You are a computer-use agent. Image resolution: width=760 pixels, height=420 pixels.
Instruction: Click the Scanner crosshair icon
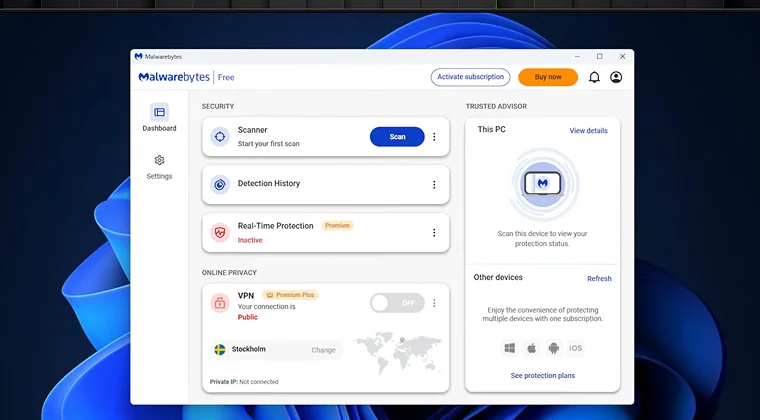tap(220, 137)
